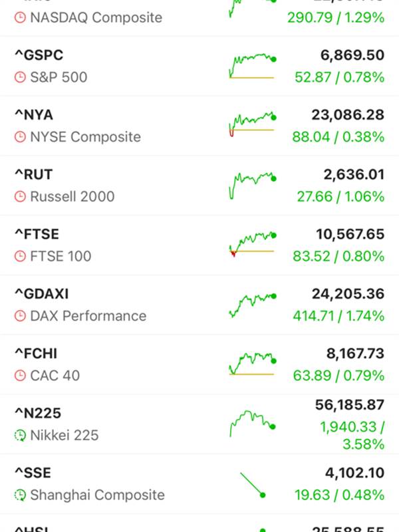The width and height of the screenshot is (399, 532).
Task: Open the Russell 2000 sparkline chart
Action: coord(252,186)
